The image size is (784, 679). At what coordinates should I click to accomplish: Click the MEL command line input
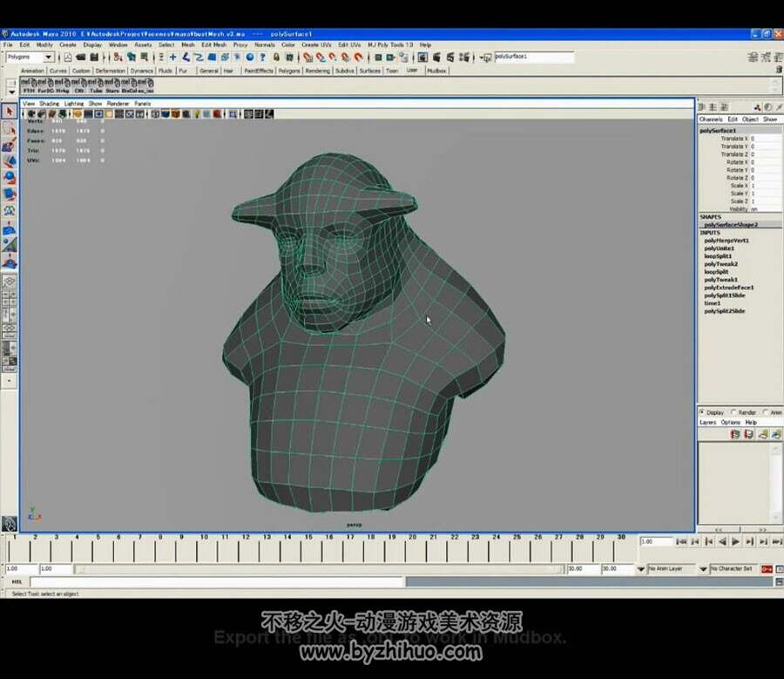point(217,582)
